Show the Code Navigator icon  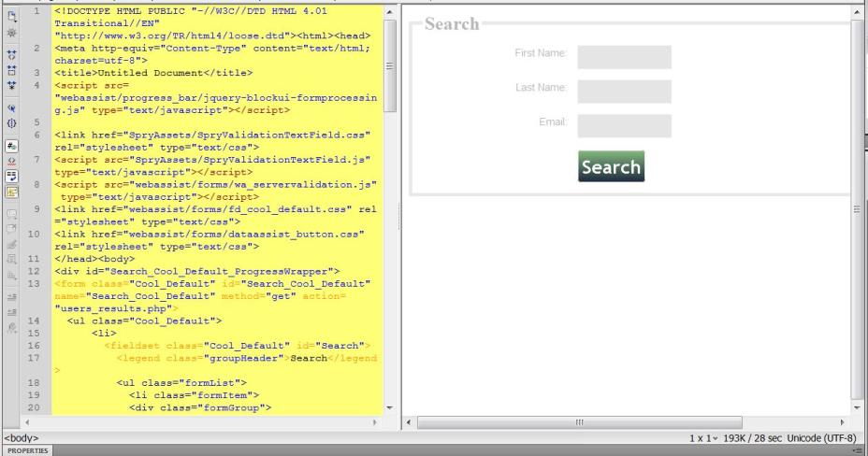pos(11,33)
